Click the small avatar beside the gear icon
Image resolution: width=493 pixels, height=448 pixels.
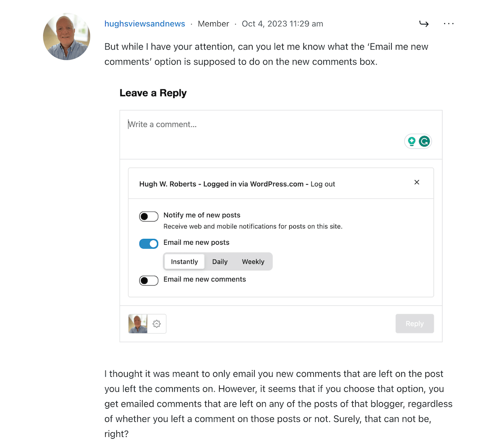(138, 324)
